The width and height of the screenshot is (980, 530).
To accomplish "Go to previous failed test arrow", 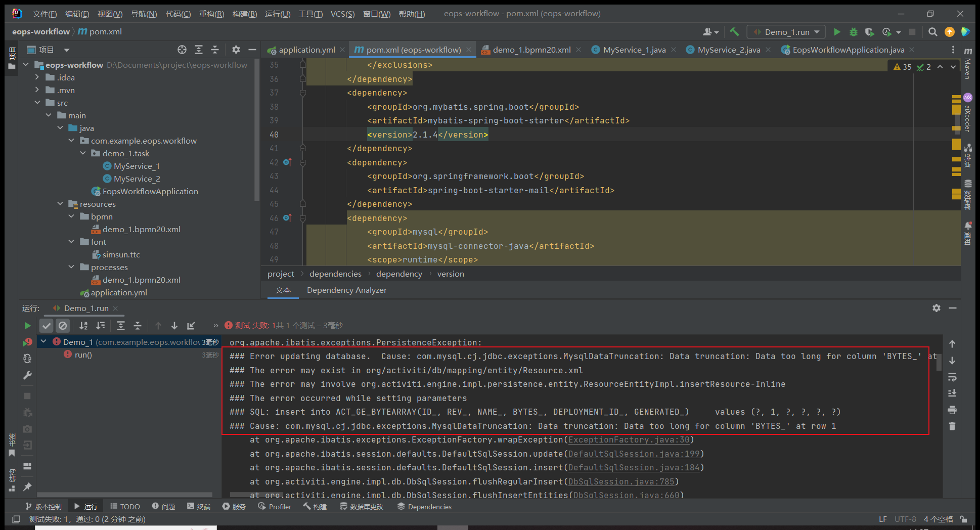I will tap(158, 326).
